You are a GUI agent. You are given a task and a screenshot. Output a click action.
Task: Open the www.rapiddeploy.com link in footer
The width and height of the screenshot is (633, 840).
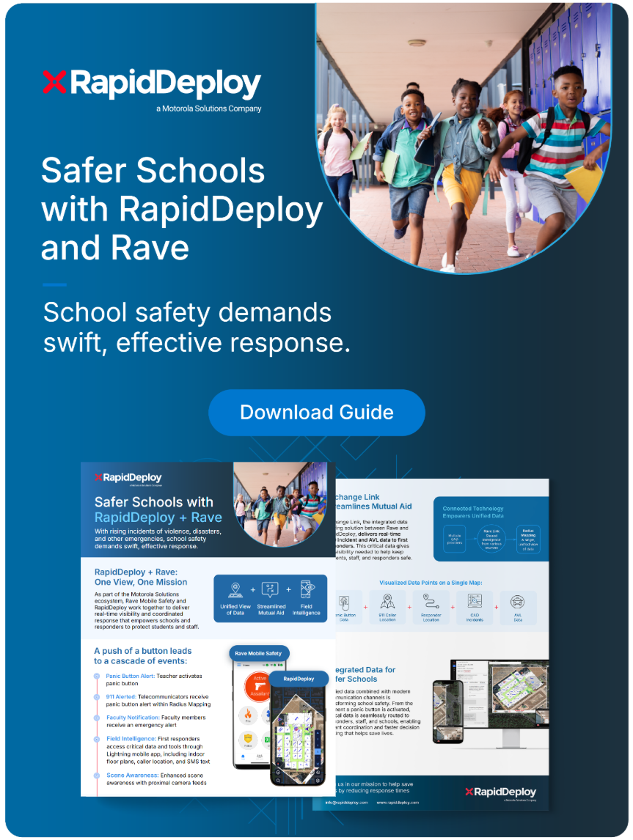point(398,803)
